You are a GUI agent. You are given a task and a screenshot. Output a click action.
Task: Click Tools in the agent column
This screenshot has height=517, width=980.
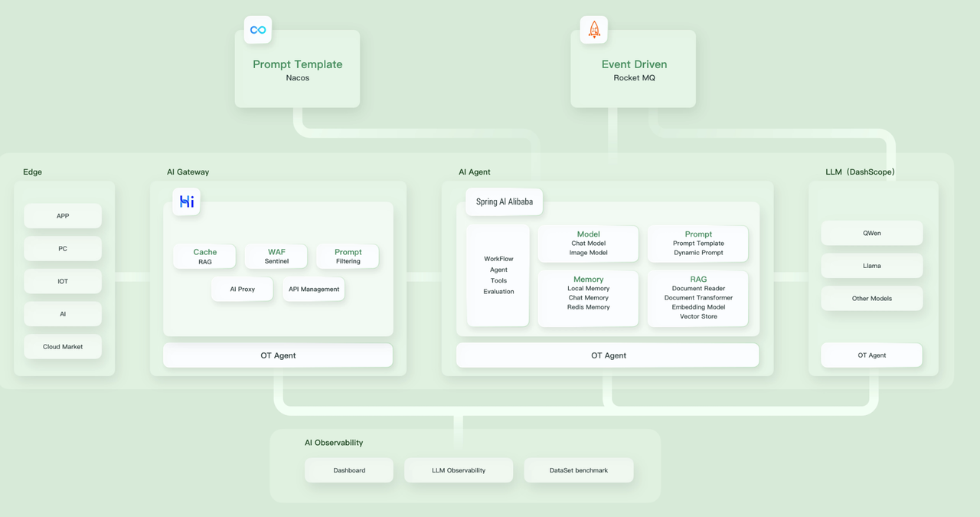click(498, 280)
